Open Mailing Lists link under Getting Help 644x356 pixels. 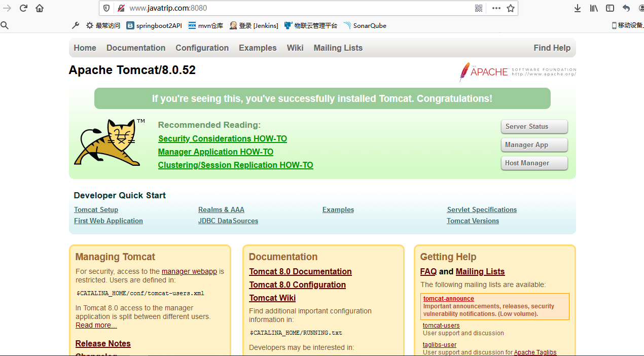pyautogui.click(x=480, y=271)
